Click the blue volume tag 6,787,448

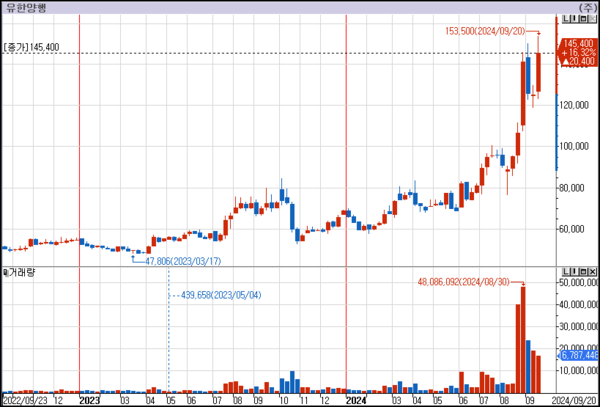coord(580,355)
